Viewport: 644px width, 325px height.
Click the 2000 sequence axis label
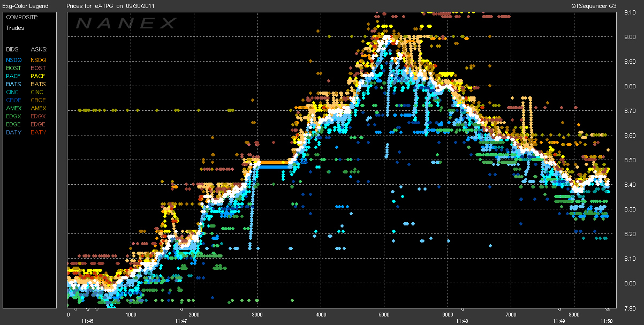pos(194,315)
